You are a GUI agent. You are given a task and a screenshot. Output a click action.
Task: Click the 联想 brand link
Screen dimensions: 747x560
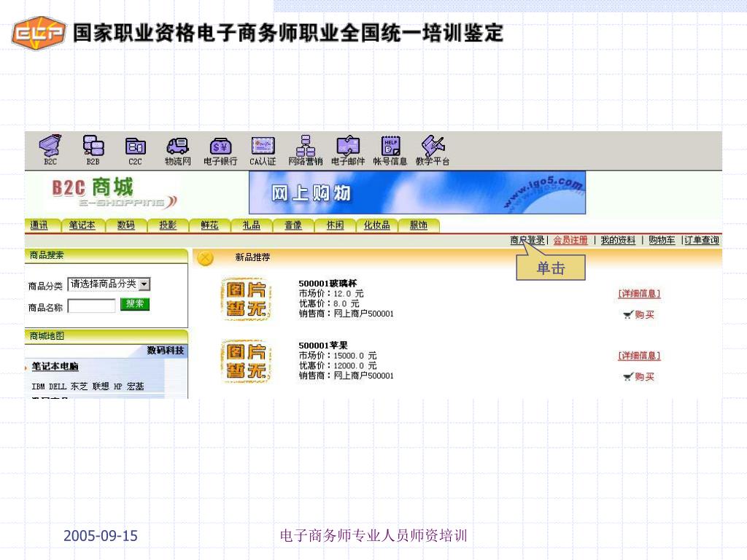tap(101, 386)
